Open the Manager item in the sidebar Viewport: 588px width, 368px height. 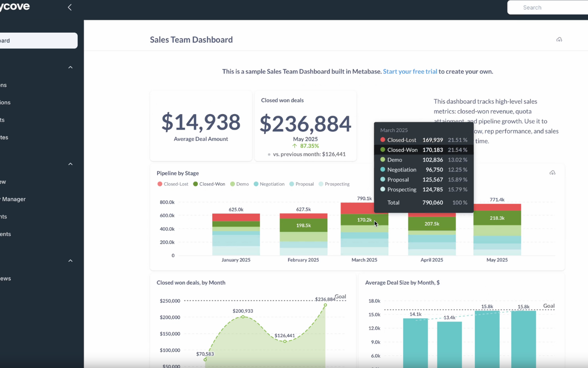(x=14, y=199)
